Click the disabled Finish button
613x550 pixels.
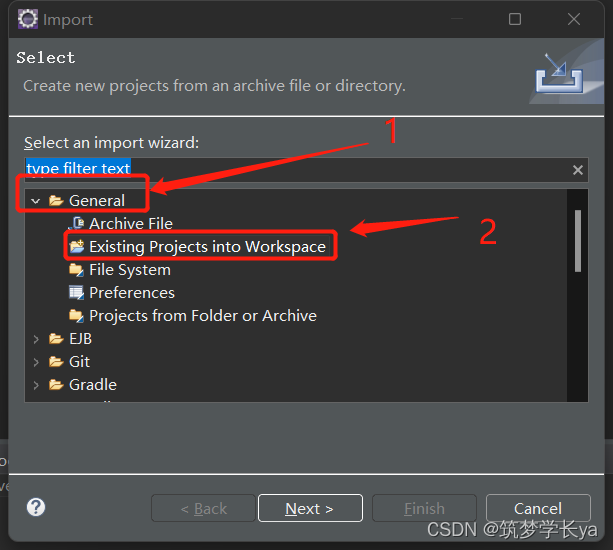(x=424, y=508)
